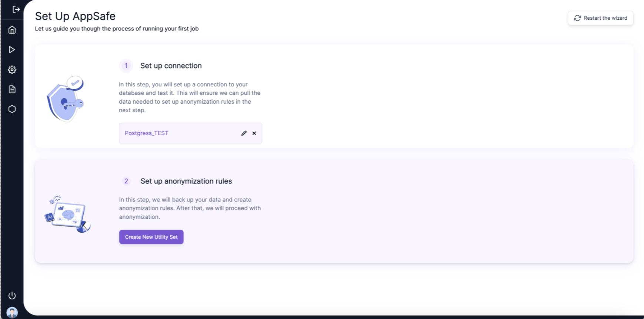Click the AI dashboard illustration

click(67, 214)
